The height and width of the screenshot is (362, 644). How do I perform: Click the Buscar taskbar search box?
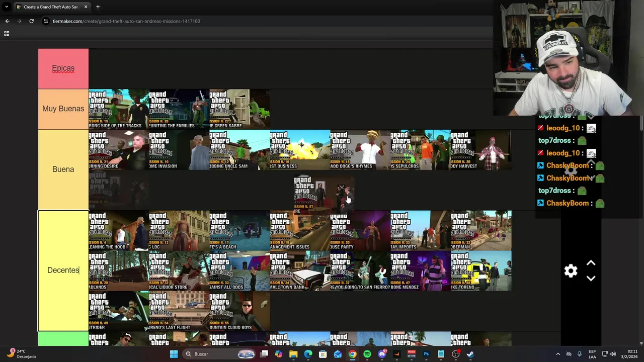point(219,354)
